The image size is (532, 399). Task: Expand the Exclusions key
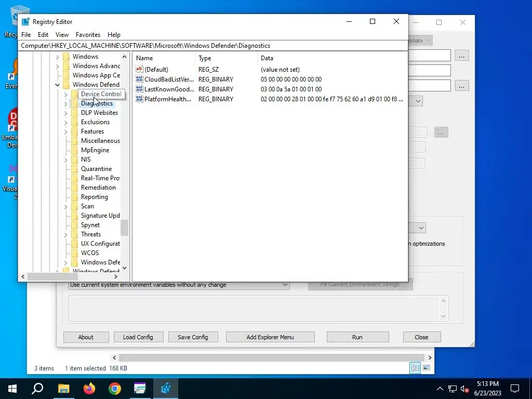66,123
